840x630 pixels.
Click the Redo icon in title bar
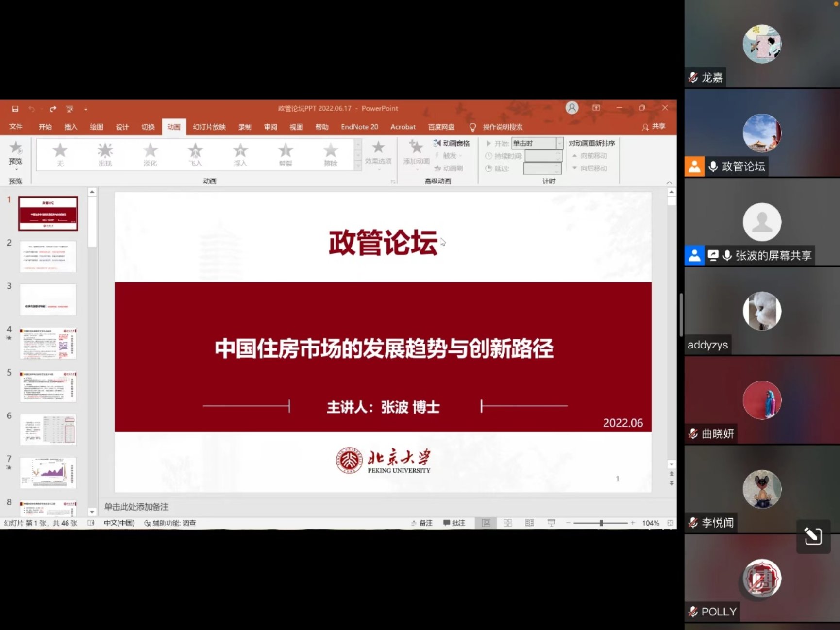52,109
